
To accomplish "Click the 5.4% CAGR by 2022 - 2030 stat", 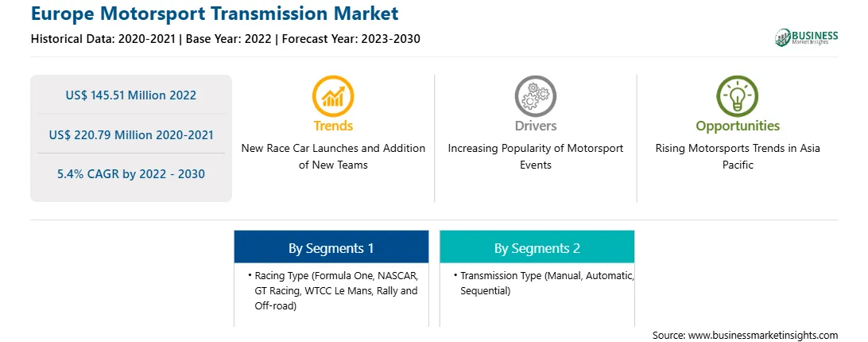I will pyautogui.click(x=130, y=174).
